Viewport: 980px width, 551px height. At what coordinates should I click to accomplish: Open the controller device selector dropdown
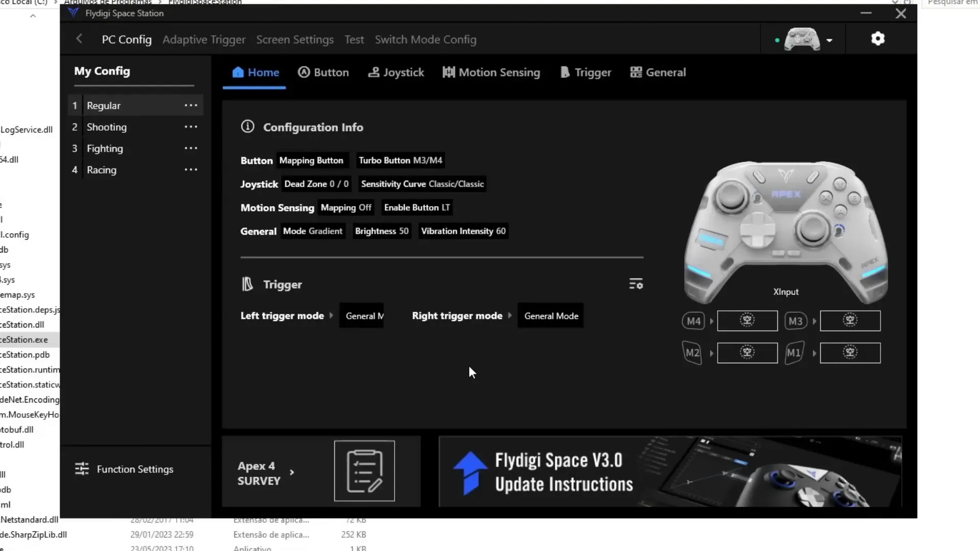tap(829, 40)
